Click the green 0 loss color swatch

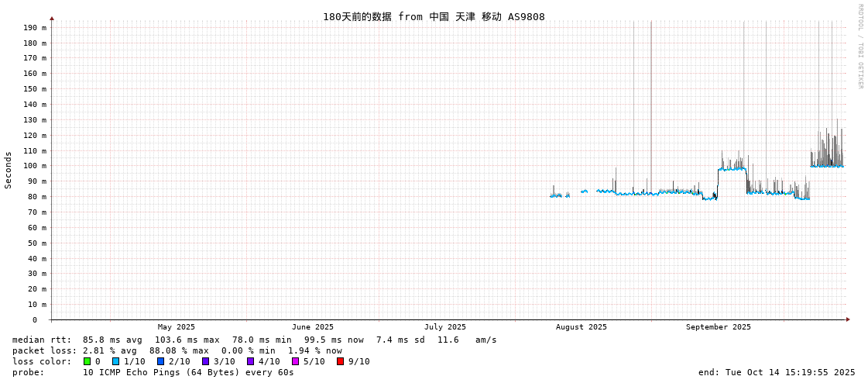87,361
